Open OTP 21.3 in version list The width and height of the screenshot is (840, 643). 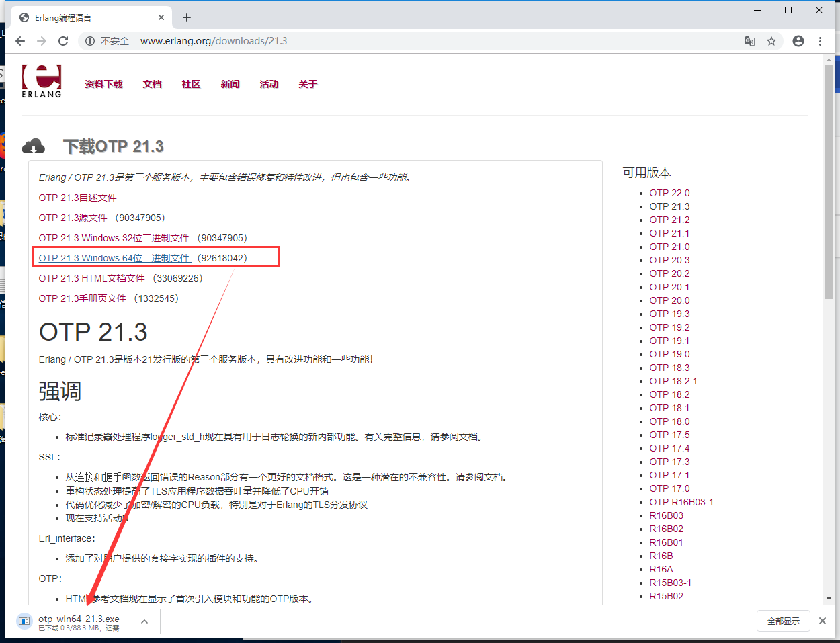tap(669, 206)
